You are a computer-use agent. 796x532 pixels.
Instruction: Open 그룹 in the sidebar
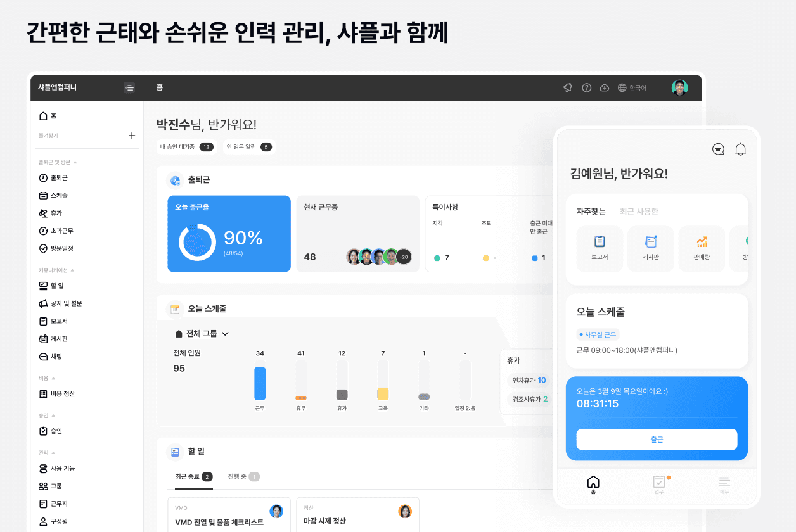pyautogui.click(x=51, y=486)
